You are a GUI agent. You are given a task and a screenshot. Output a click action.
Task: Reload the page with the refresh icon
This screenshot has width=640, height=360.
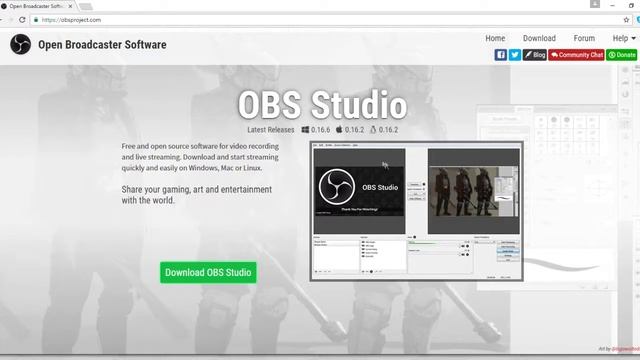pos(22,20)
